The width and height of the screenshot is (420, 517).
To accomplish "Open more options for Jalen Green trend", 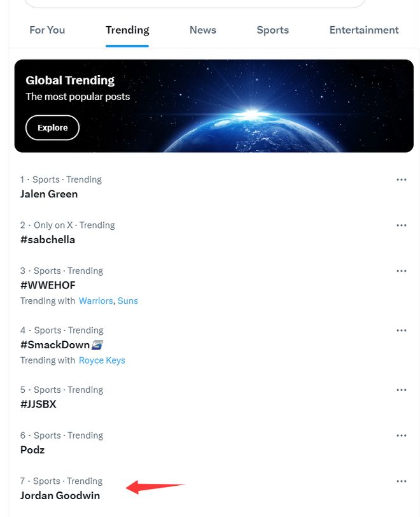I will pyautogui.click(x=401, y=180).
